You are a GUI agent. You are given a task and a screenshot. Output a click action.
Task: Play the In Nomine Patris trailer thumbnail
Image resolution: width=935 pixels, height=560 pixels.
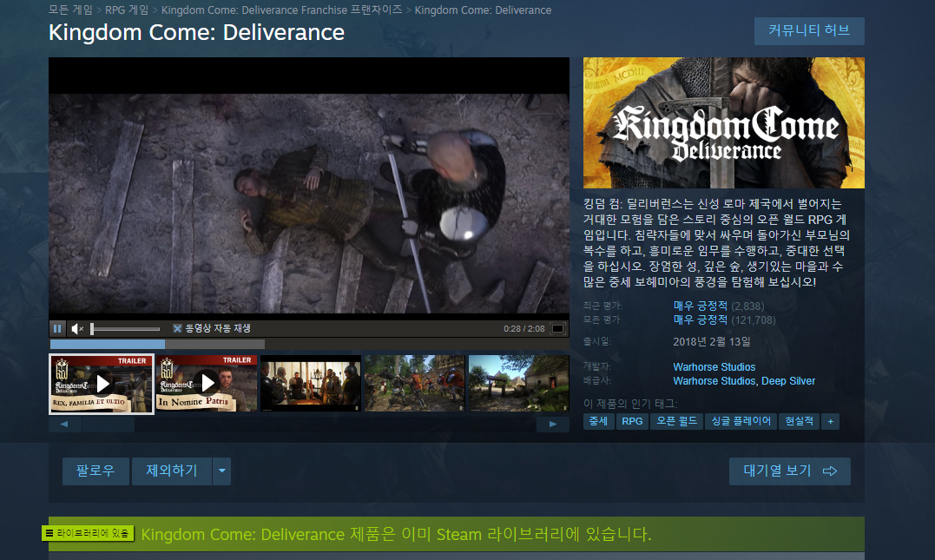pyautogui.click(x=207, y=384)
